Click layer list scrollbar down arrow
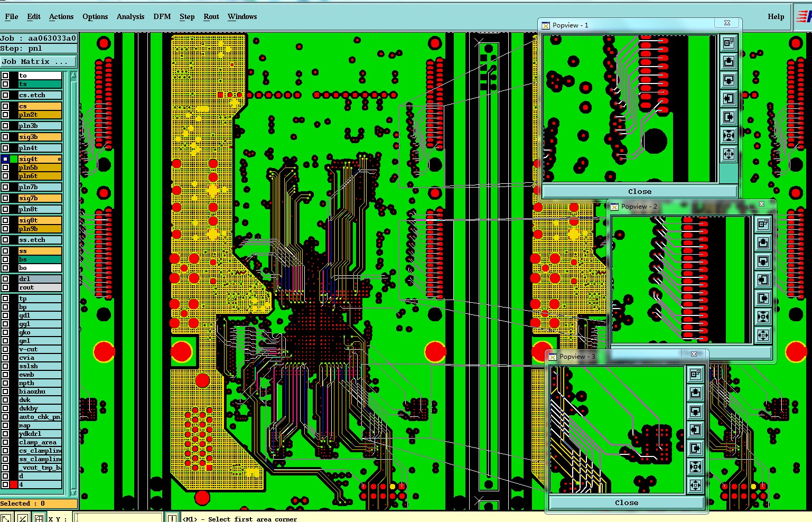The height and width of the screenshot is (522, 812). click(x=73, y=491)
